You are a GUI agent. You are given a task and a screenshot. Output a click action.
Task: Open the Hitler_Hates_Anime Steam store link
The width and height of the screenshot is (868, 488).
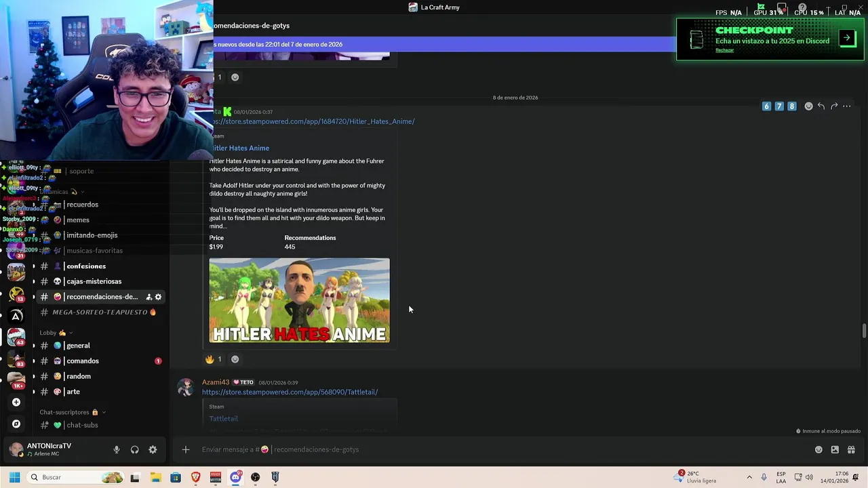314,121
